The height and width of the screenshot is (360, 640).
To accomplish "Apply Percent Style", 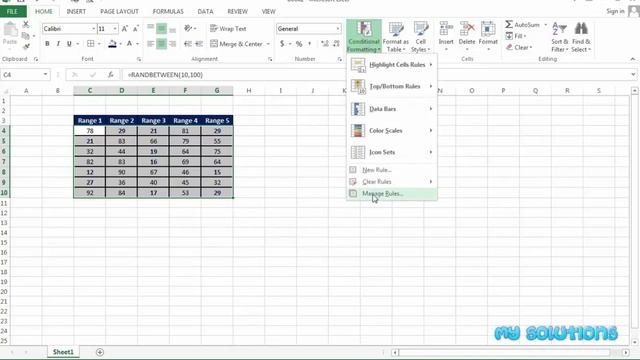I will coord(299,43).
